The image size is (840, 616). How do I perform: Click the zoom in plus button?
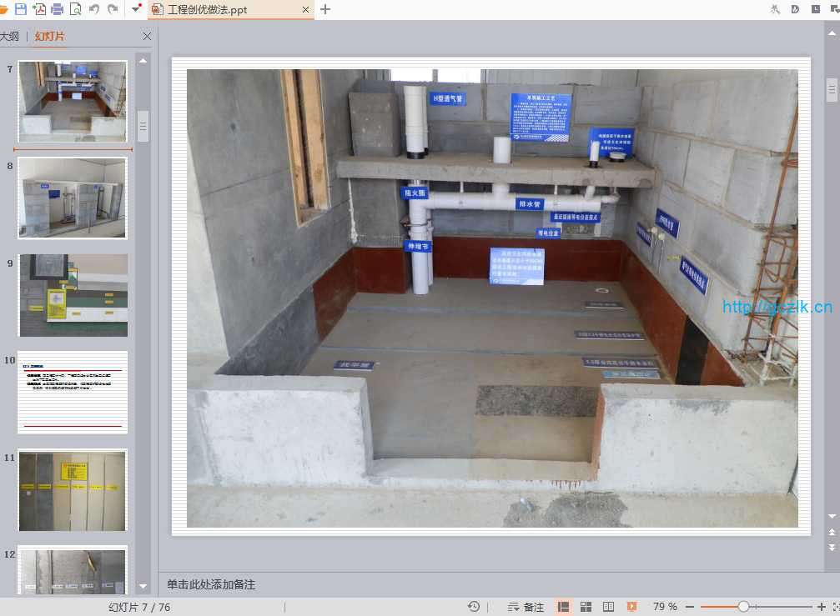(x=822, y=607)
